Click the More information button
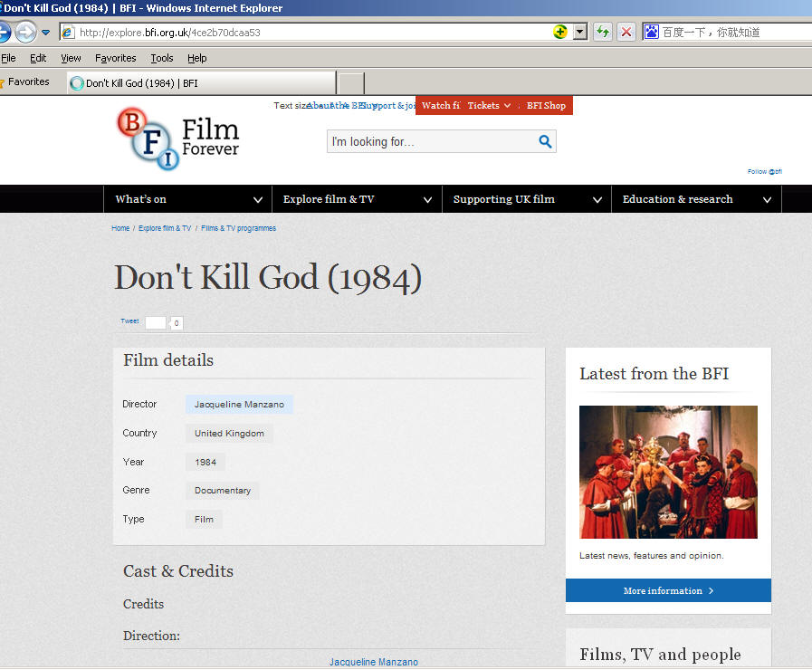 pos(668,591)
